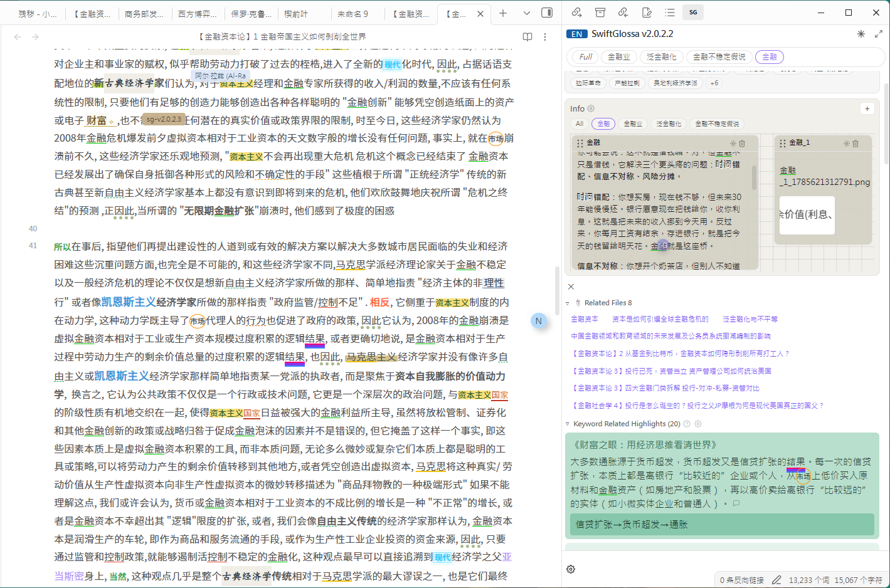Click the 产能过剩 keyword tag
This screenshot has height=588, width=890.
627,83
